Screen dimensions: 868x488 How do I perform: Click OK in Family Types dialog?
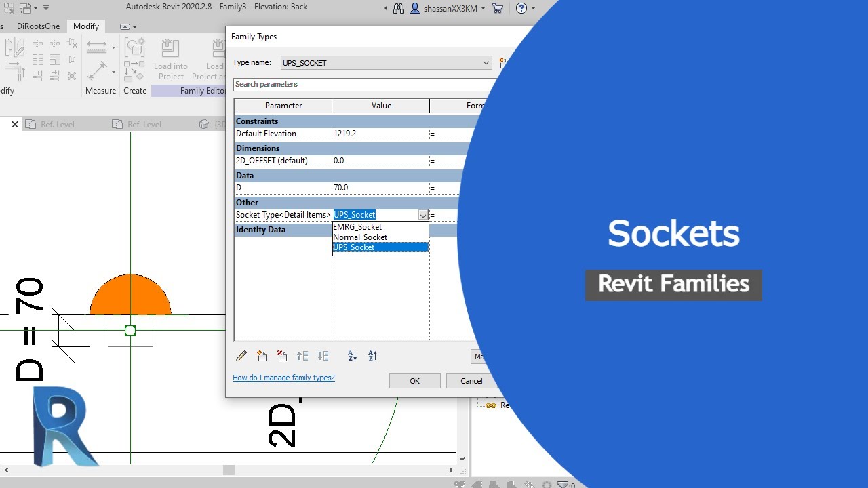(x=414, y=381)
